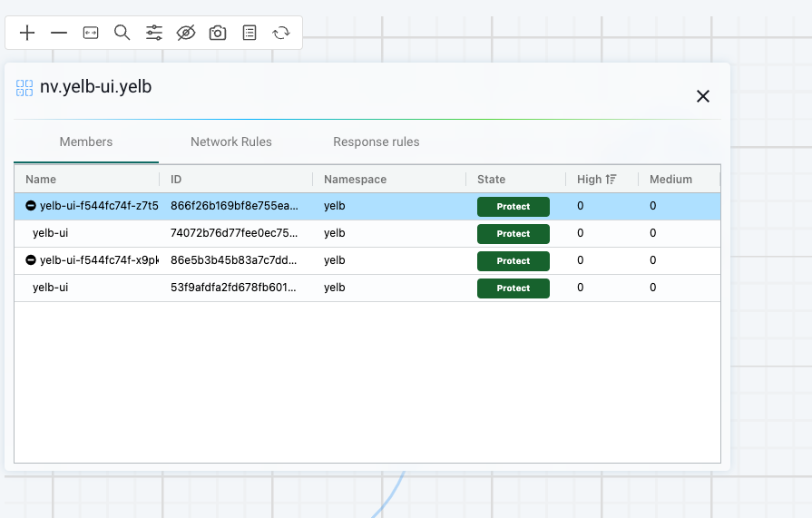The height and width of the screenshot is (518, 812).
Task: Click ID 53f9afdfa2fd678fb601...
Action: [233, 288]
